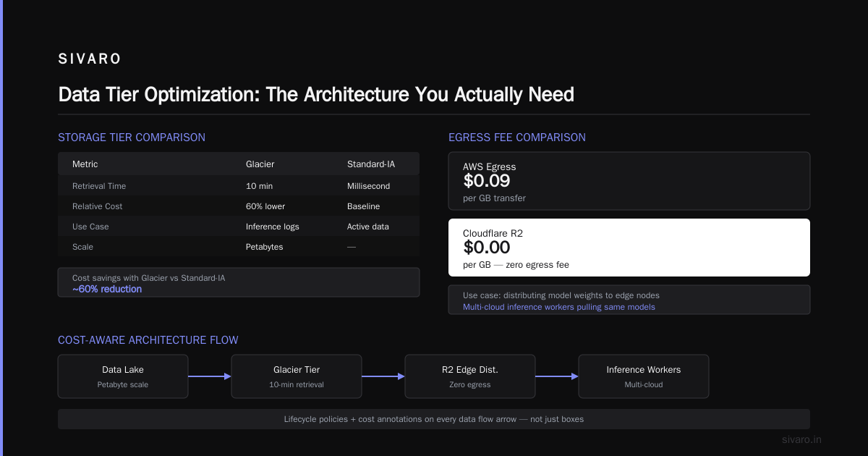Click the Baseline table cell

(363, 206)
